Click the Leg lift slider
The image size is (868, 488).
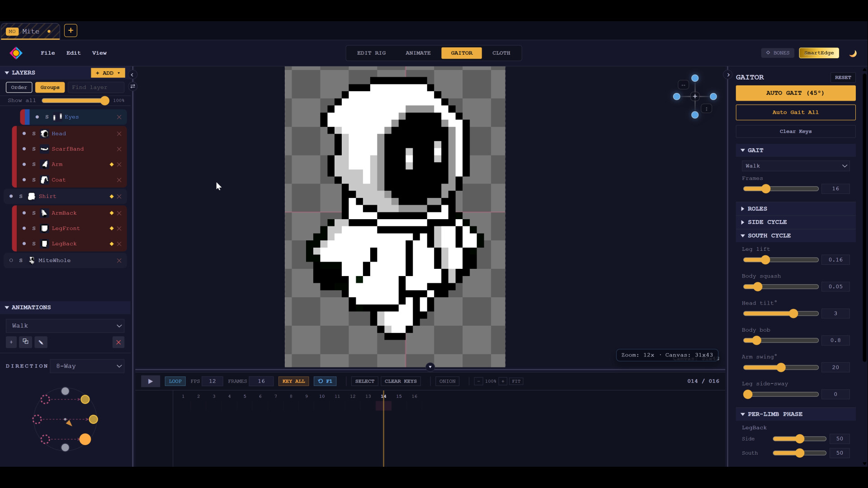click(x=781, y=260)
